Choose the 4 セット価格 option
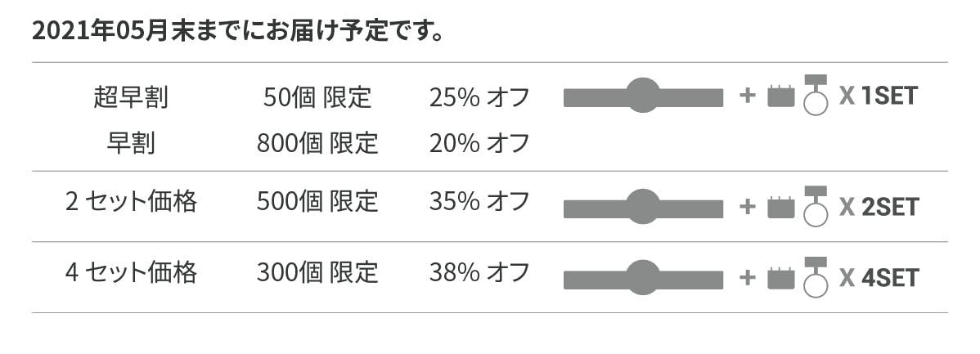 (x=131, y=271)
